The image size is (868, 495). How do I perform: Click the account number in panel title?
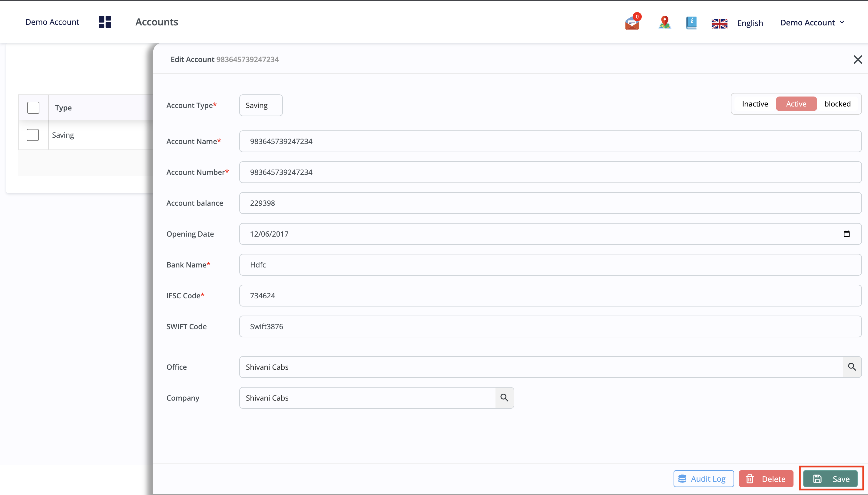click(248, 60)
